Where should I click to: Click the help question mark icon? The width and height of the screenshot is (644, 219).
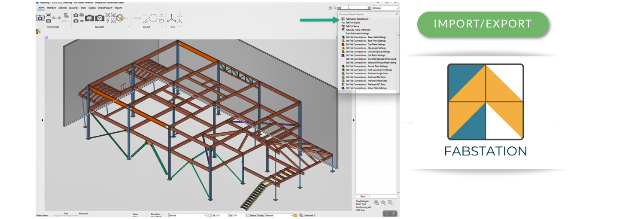pyautogui.click(x=330, y=8)
